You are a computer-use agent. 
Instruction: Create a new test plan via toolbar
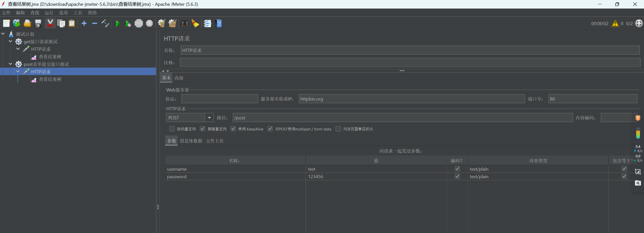coord(6,23)
